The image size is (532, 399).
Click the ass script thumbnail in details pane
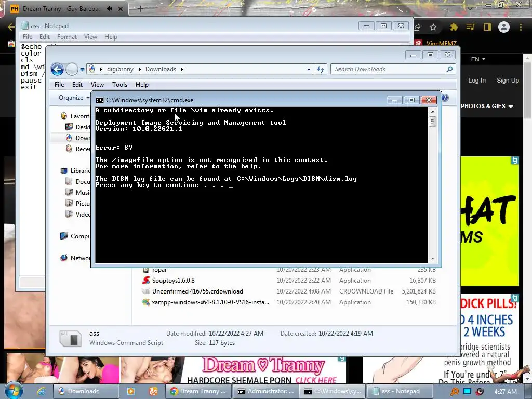coord(70,338)
